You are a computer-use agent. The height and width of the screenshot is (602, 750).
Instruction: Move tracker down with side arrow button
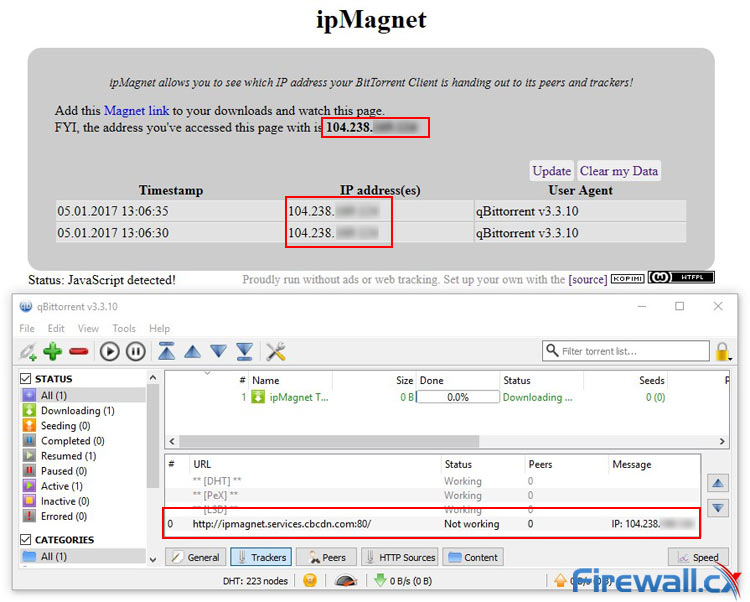pyautogui.click(x=717, y=508)
